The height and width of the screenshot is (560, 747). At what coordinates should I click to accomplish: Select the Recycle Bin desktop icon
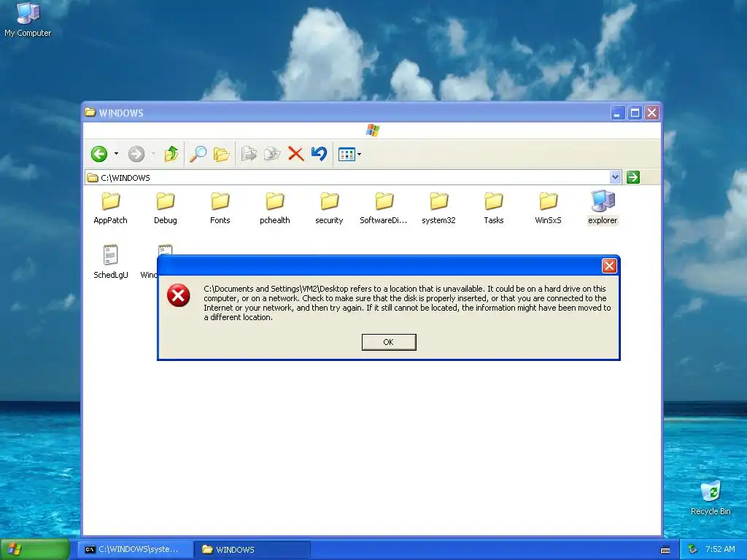711,498
